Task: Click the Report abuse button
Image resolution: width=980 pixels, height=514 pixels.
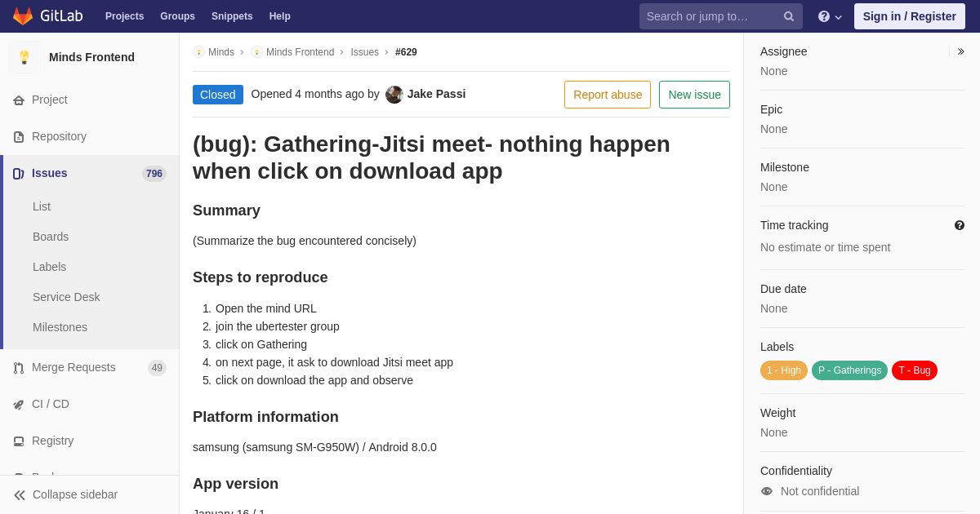Action: pyautogui.click(x=608, y=95)
